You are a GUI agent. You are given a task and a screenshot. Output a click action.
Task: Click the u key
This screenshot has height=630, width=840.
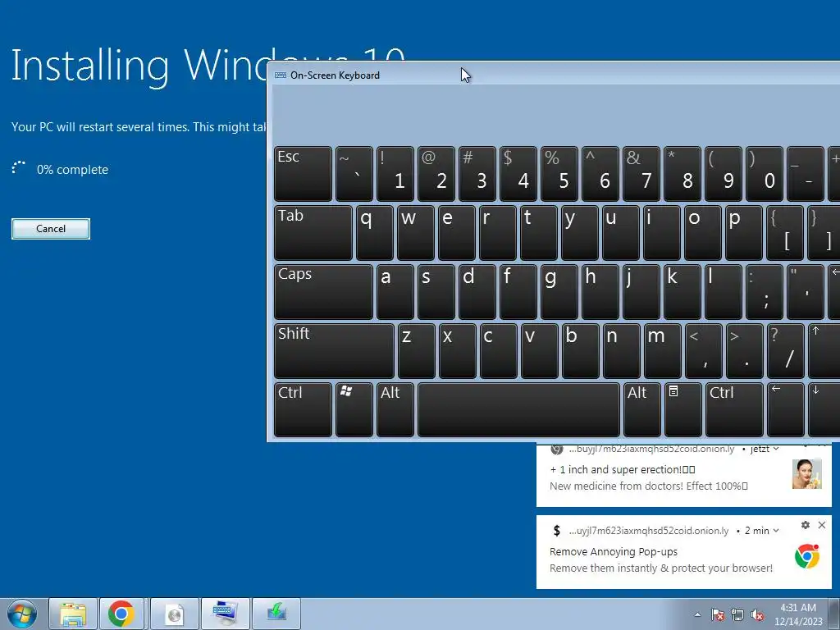point(621,233)
